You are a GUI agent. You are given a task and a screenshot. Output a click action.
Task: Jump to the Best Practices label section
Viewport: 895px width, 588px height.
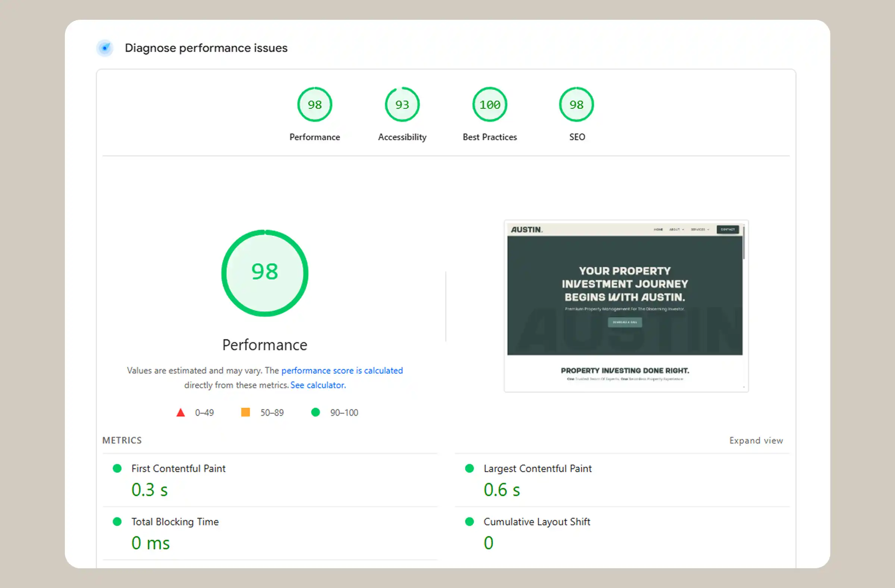pos(490,137)
